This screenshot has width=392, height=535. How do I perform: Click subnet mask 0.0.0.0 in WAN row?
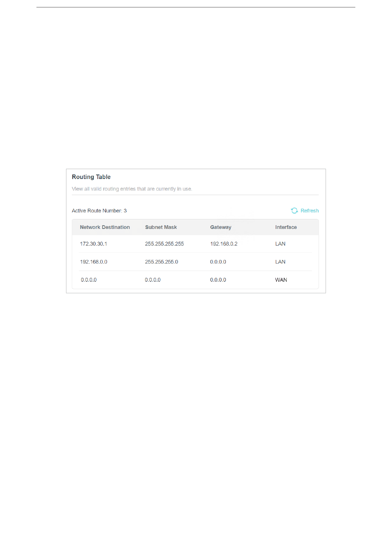(153, 280)
